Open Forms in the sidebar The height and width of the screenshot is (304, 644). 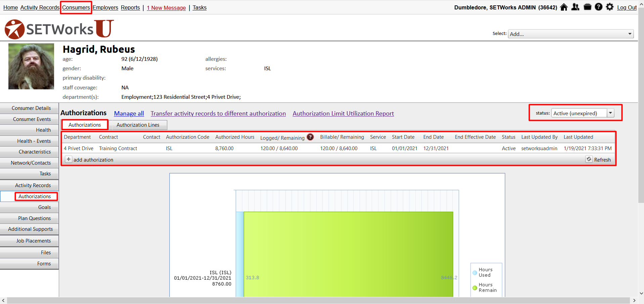(29, 264)
